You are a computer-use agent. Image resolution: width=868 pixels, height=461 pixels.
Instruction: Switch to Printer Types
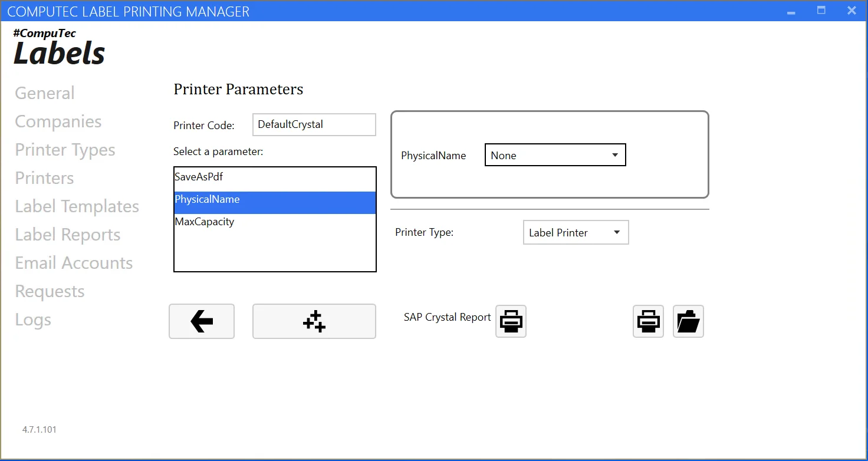[65, 150]
